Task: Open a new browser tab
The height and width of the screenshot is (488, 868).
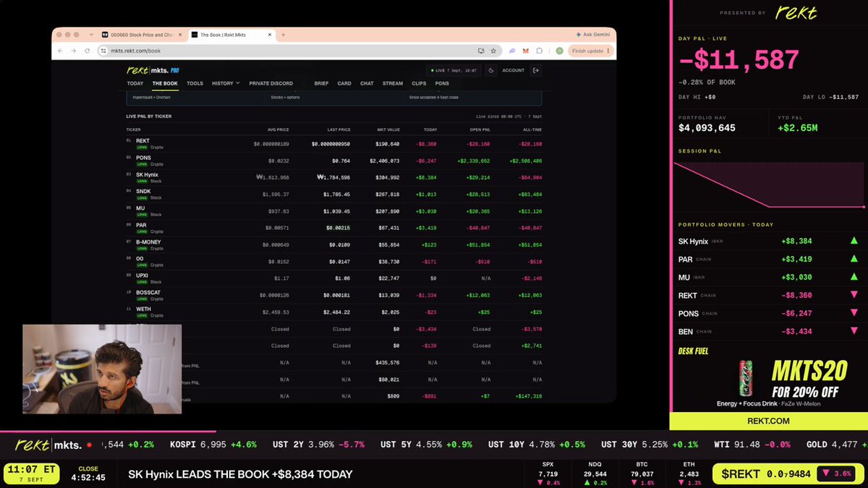Action: (x=283, y=35)
